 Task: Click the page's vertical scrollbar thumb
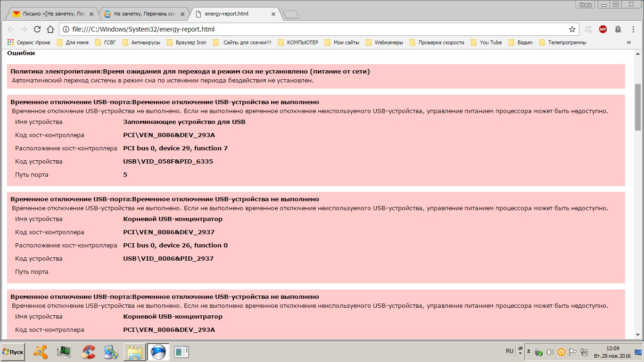[638, 107]
